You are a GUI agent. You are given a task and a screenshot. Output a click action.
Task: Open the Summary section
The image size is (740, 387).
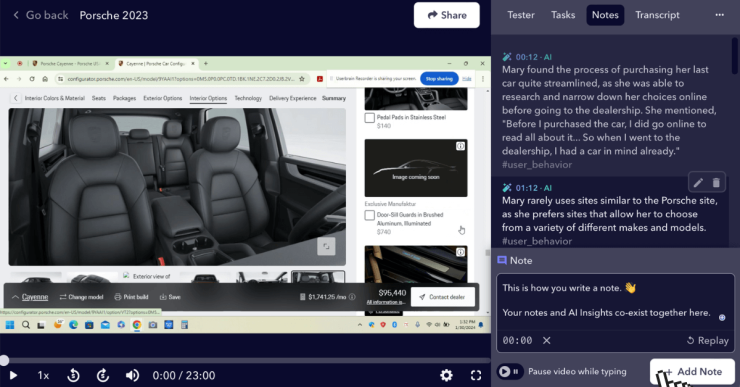pyautogui.click(x=334, y=98)
